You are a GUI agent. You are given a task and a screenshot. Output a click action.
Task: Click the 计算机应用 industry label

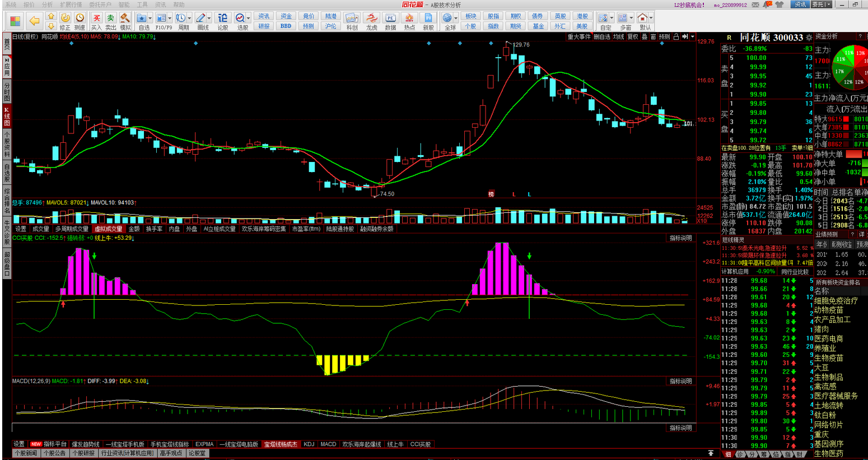[x=735, y=271]
